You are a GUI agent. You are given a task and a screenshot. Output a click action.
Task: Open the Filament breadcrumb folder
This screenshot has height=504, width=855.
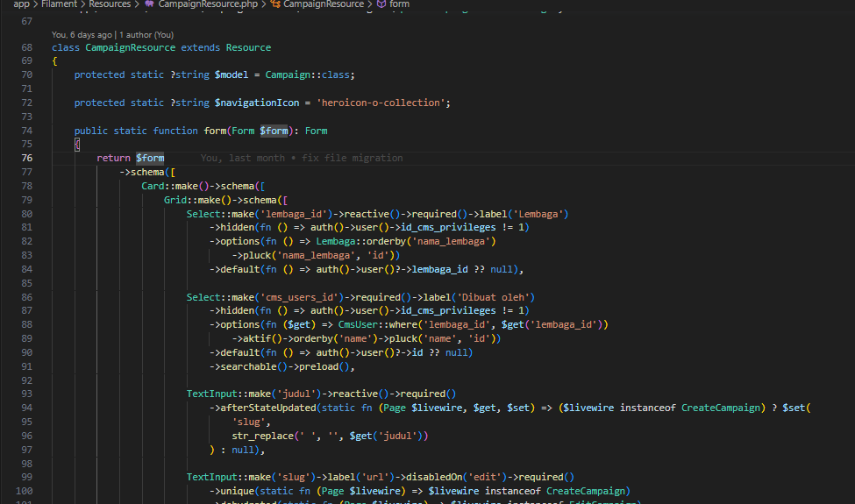[60, 4]
